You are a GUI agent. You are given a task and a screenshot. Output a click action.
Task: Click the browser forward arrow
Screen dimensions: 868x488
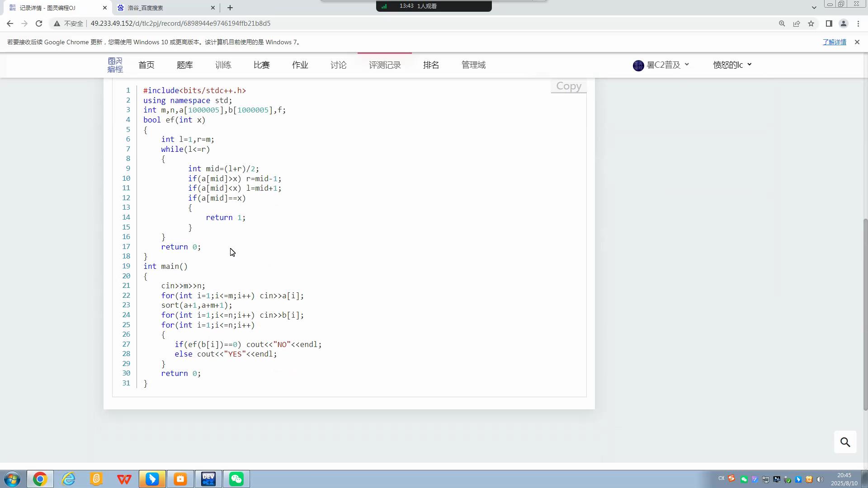point(24,23)
